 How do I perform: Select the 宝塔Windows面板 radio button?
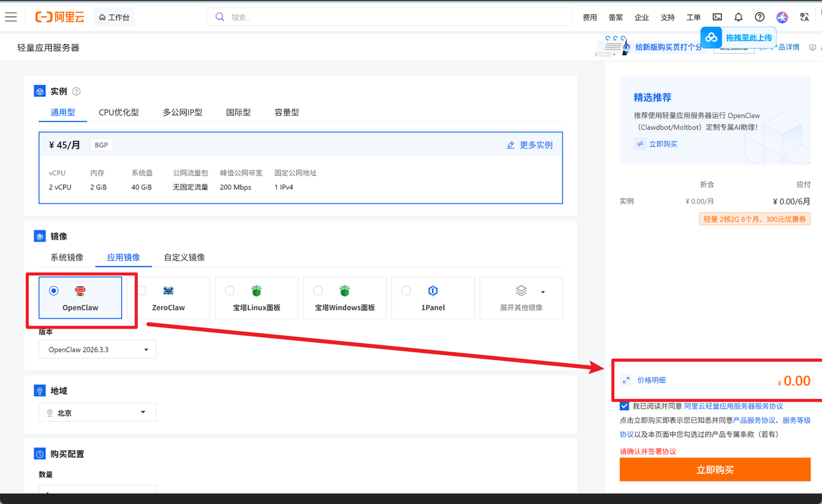click(x=318, y=291)
